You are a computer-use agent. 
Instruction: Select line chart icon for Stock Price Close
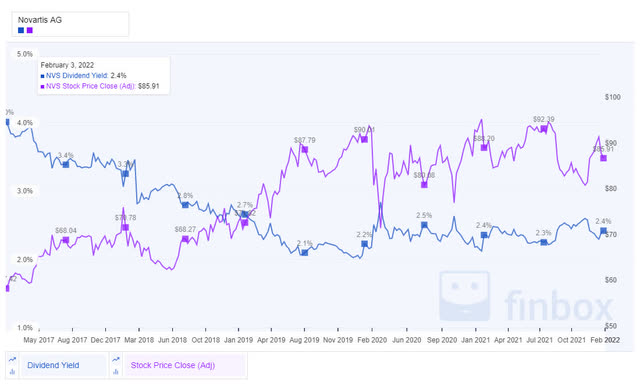(x=116, y=360)
